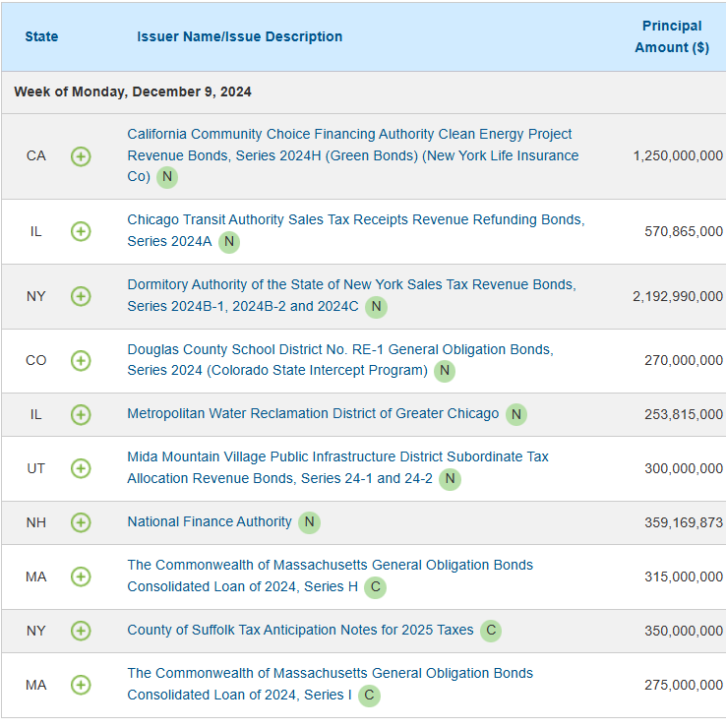Expand the Massachusetts Series H row
726x728 pixels.
coord(81,576)
